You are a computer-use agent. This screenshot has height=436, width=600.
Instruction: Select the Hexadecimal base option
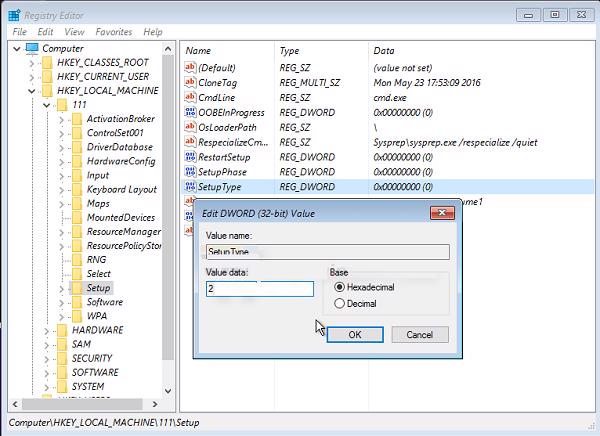pyautogui.click(x=340, y=287)
